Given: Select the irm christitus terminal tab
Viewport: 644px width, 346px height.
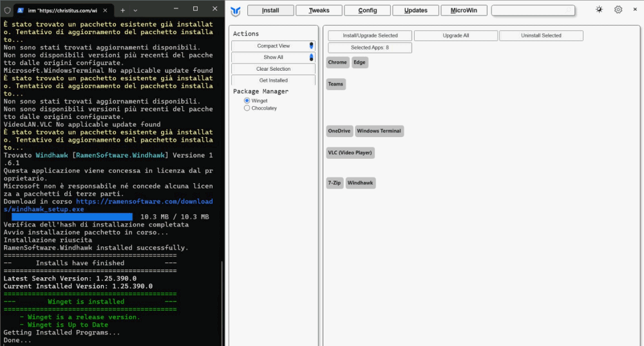Looking at the screenshot, I should [62, 10].
